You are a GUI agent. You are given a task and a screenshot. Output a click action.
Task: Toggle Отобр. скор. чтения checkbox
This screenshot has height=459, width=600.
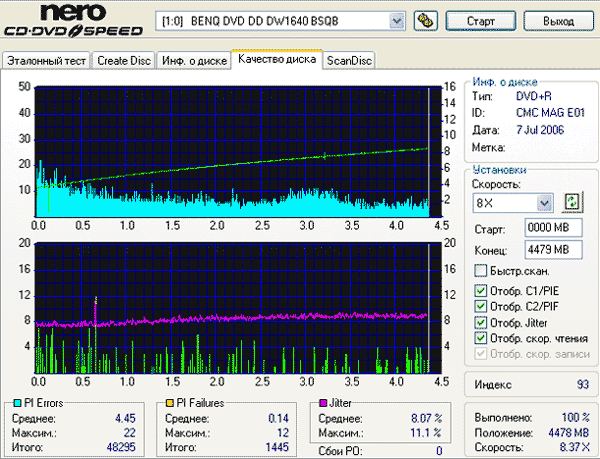[480, 338]
